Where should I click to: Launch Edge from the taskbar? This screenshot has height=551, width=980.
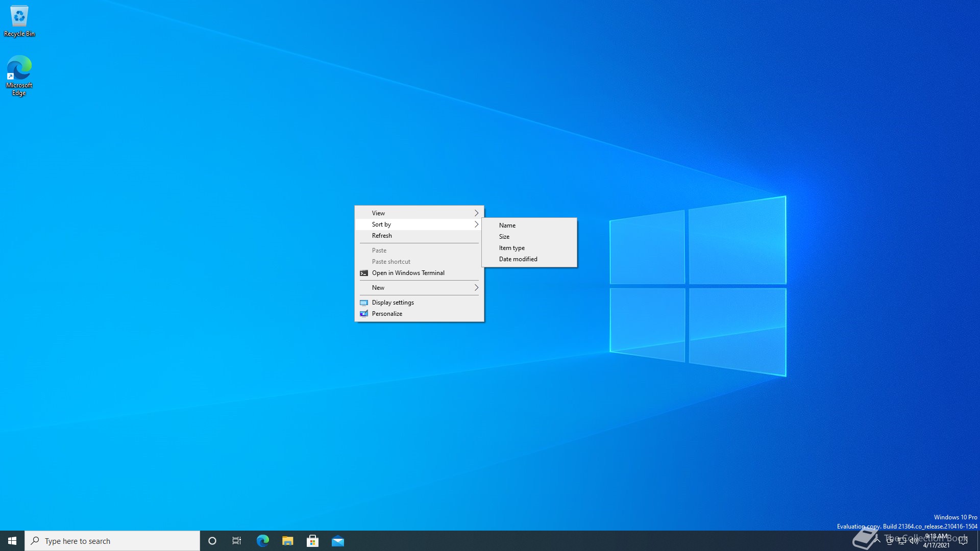[x=262, y=541]
